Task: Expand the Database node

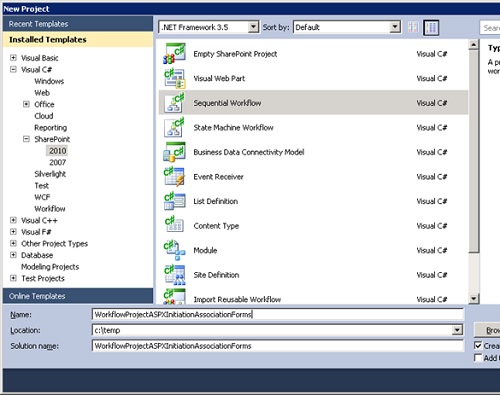Action: click(x=13, y=255)
